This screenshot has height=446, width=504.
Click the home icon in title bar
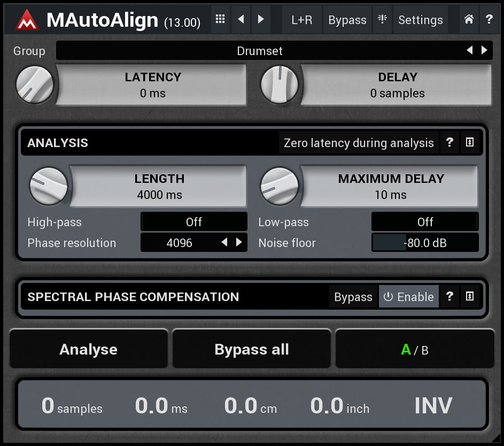(x=469, y=20)
